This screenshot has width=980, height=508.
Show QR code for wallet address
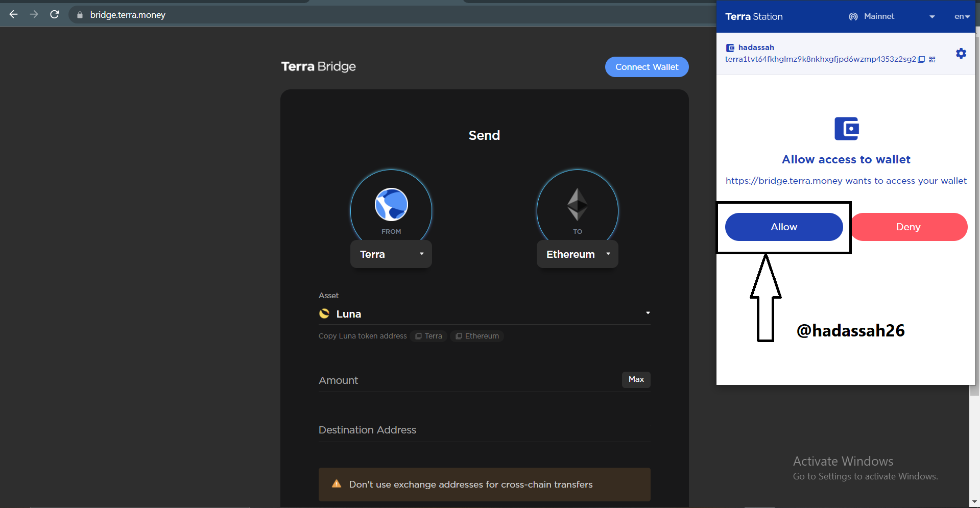click(x=932, y=59)
